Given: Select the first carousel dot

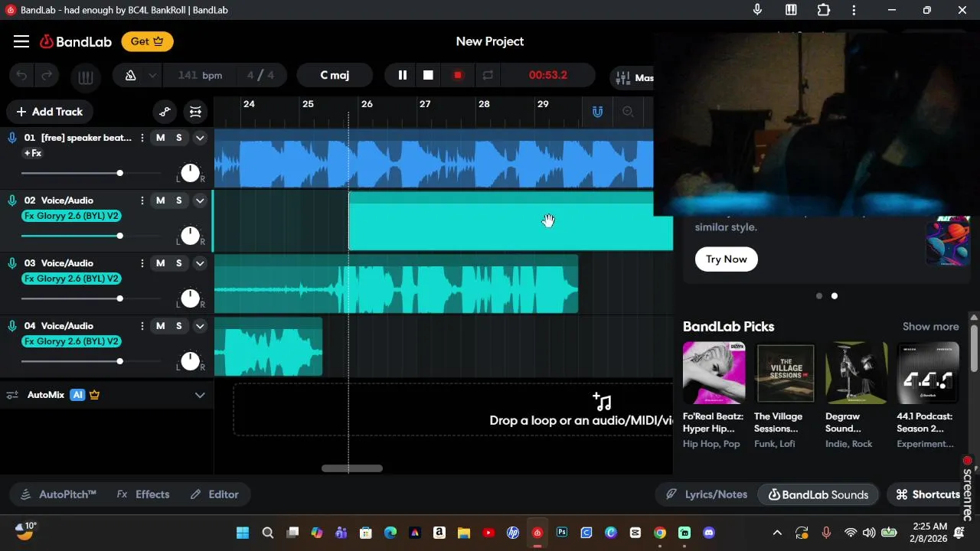Looking at the screenshot, I should pos(819,296).
